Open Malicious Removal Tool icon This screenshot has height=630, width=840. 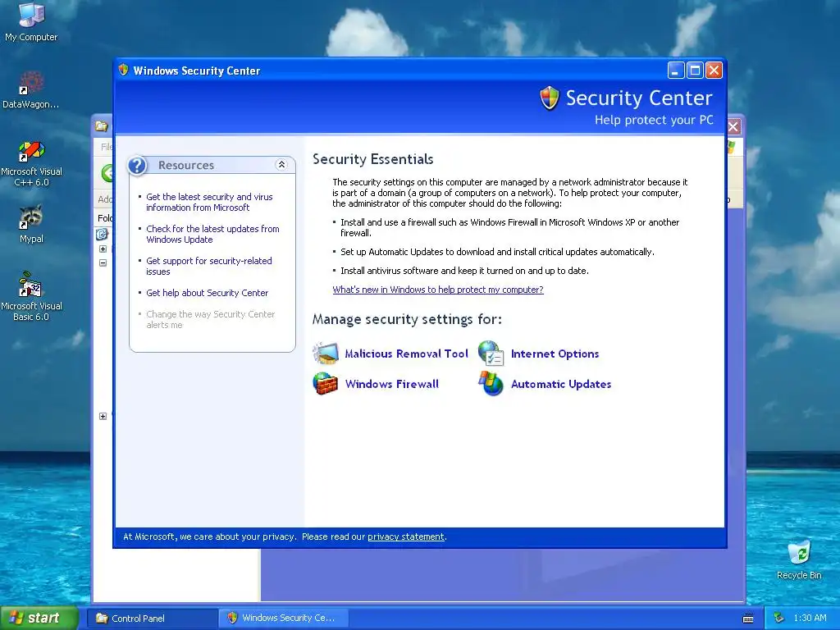click(326, 354)
